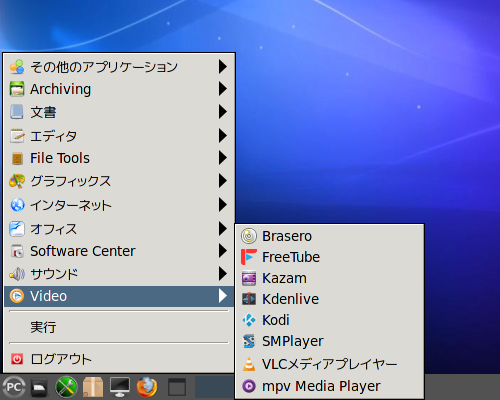Launch Kdenlive from the Video submenu

[329, 299]
